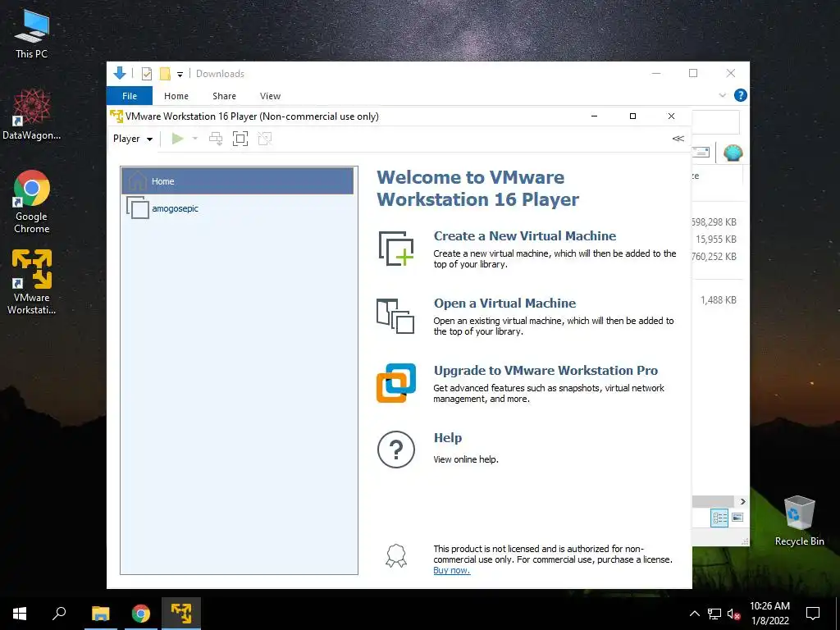Open the Customize Quick Access Toolbar dropdown
This screenshot has width=840, height=630.
(180, 75)
